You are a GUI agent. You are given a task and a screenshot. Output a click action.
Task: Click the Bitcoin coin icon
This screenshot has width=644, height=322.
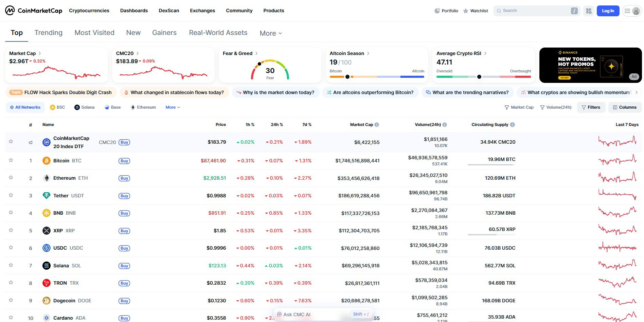point(47,161)
